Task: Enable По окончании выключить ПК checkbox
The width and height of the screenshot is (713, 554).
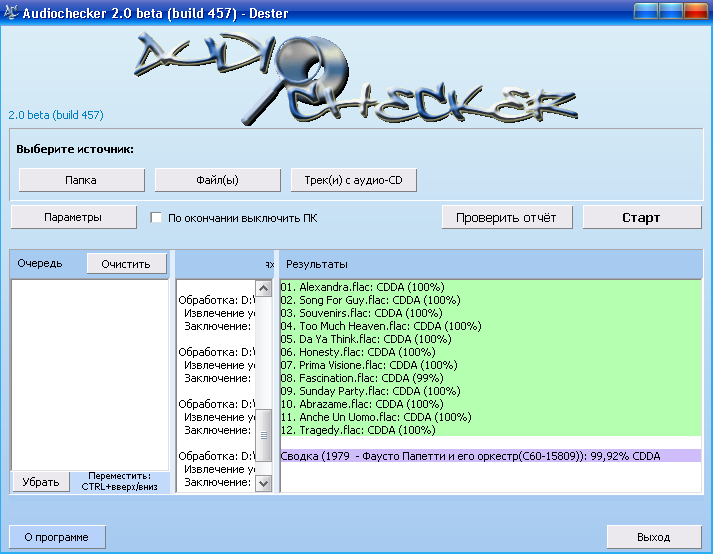Action: 156,218
